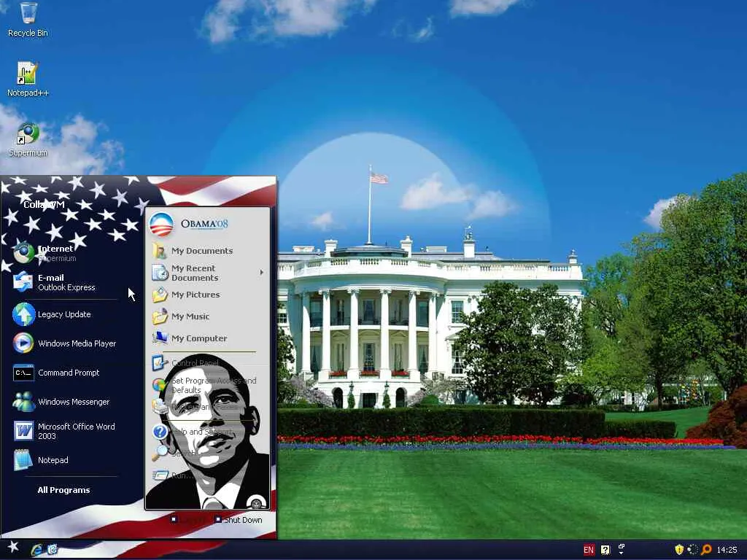Click the Shut Down button

[x=239, y=519]
